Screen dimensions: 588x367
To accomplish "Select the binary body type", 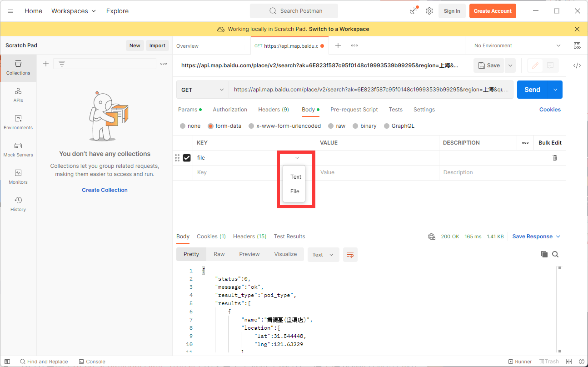I will point(355,126).
